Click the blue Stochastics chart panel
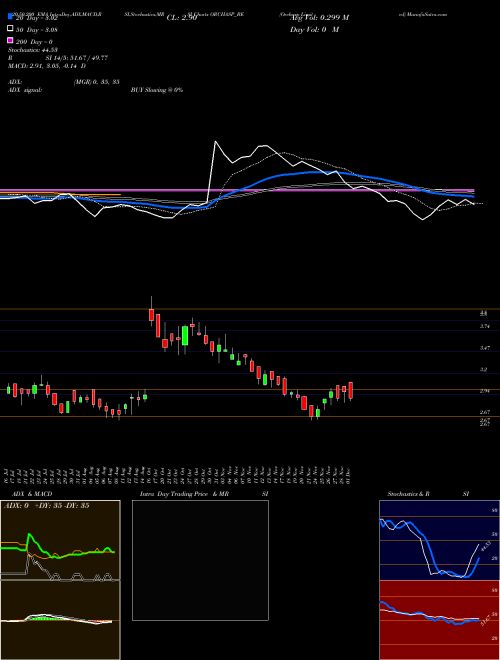500x660 pixels. tap(439, 540)
